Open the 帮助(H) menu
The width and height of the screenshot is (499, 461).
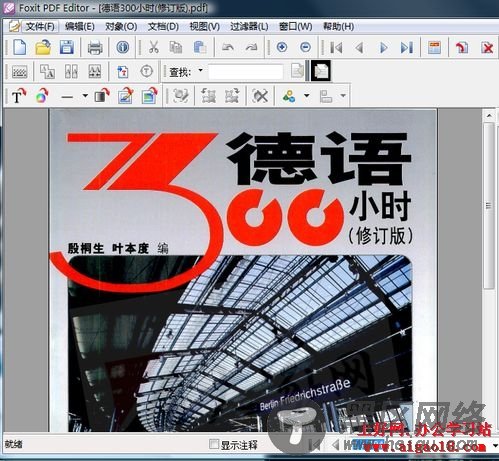pos(338,27)
